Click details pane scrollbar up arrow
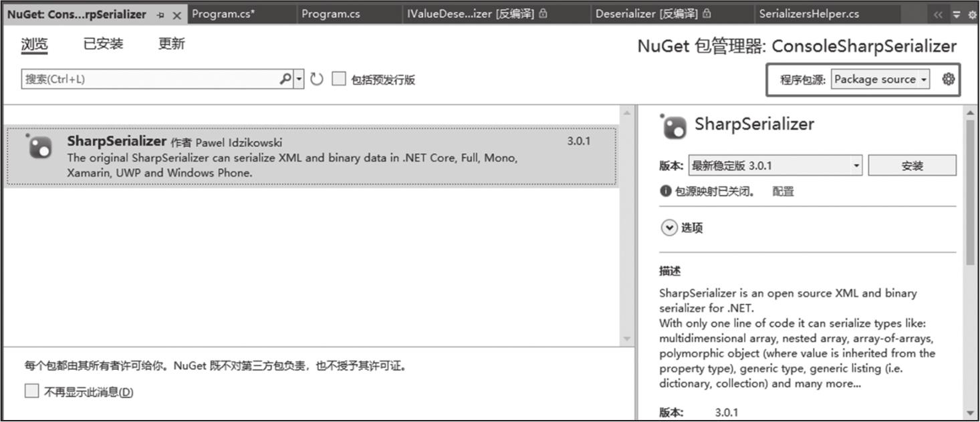This screenshot has height=422, width=980. 970,113
